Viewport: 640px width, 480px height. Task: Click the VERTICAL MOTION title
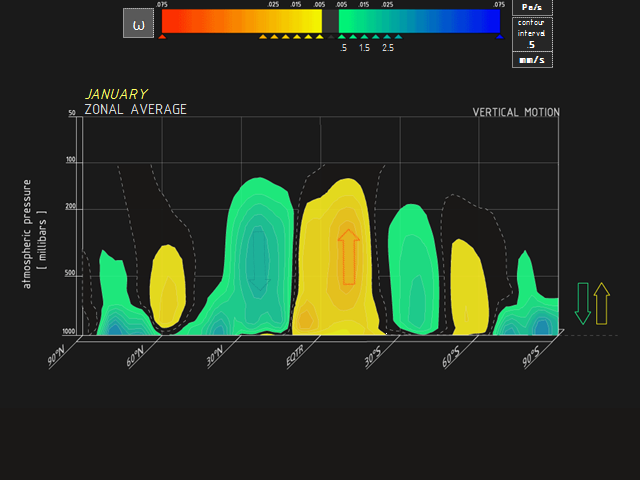click(516, 112)
